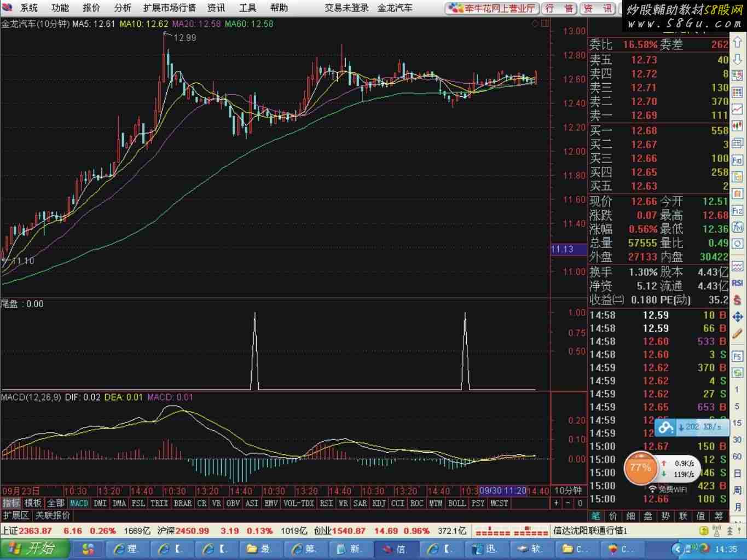The image size is (747, 560).
Task: Select the KDJ indicator tab
Action: coord(379,503)
